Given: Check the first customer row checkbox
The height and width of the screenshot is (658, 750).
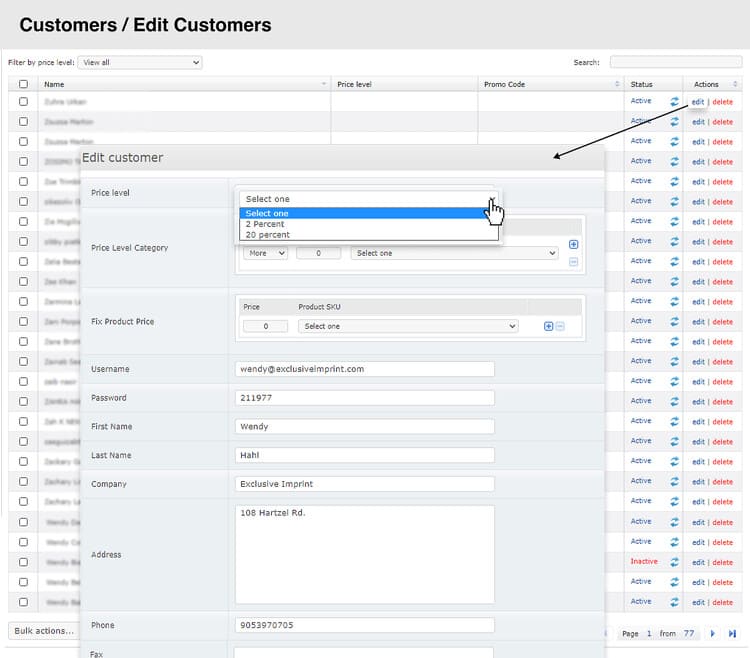Looking at the screenshot, I should pos(23,101).
